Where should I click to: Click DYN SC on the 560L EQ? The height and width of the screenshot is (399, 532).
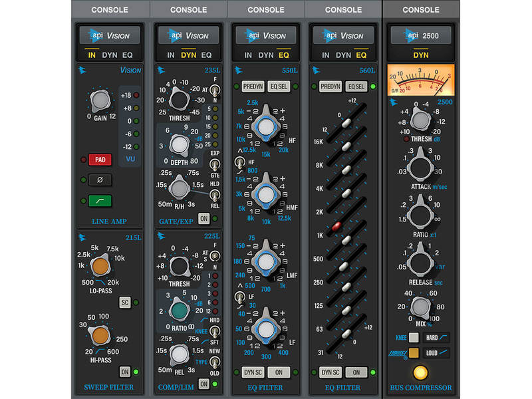pos(331,372)
